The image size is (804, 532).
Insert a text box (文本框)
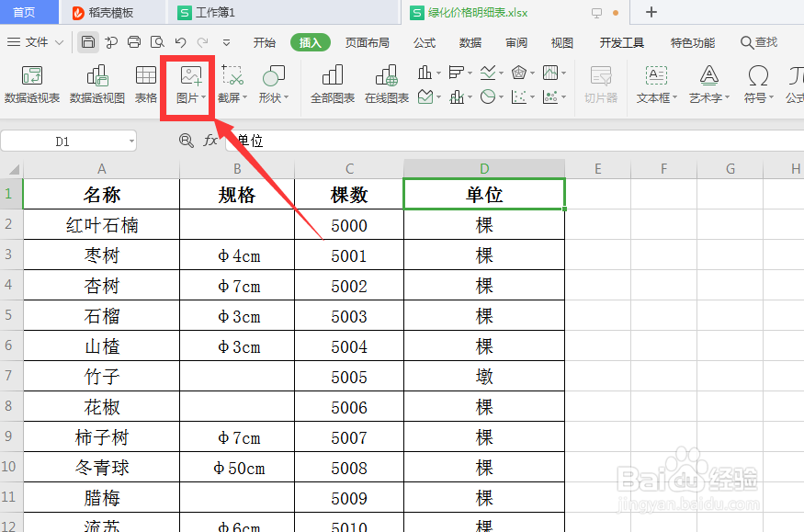[x=656, y=85]
